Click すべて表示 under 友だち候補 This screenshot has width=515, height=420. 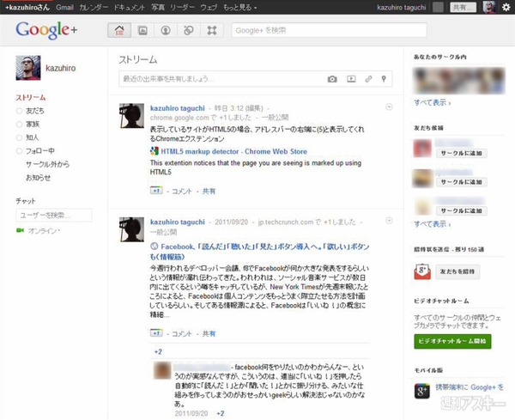[x=432, y=224]
